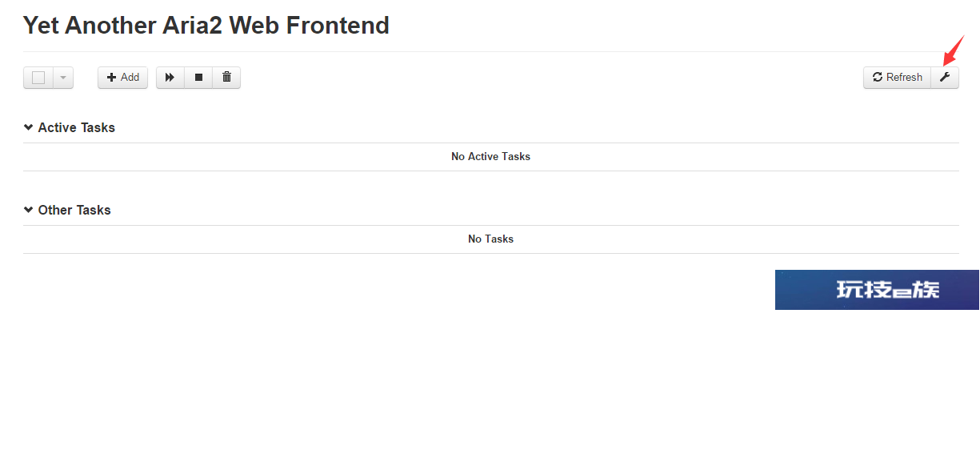Remove selected tasks with the trash icon
The image size is (980, 458).
(226, 77)
